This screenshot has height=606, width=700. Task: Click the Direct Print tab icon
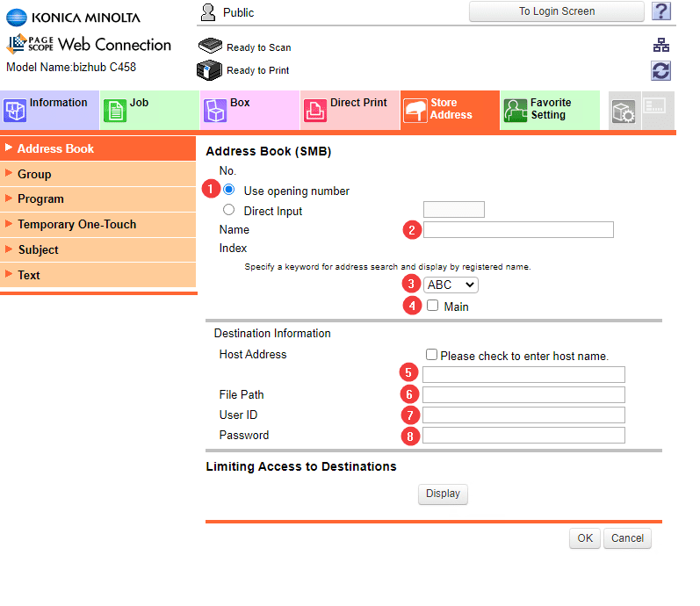click(x=315, y=111)
